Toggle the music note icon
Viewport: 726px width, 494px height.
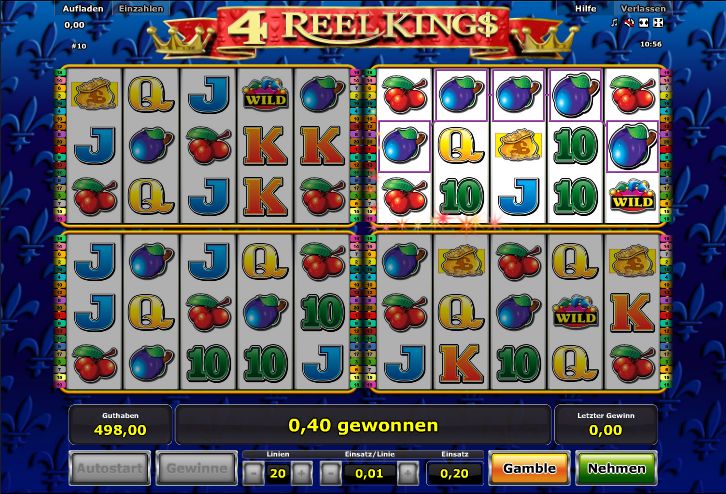614,23
